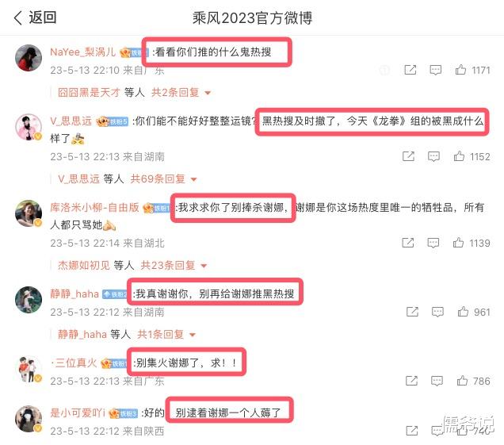This screenshot has width=504, height=445.
Task: Forward 是小可爱吖i's comment
Action: click(412, 431)
